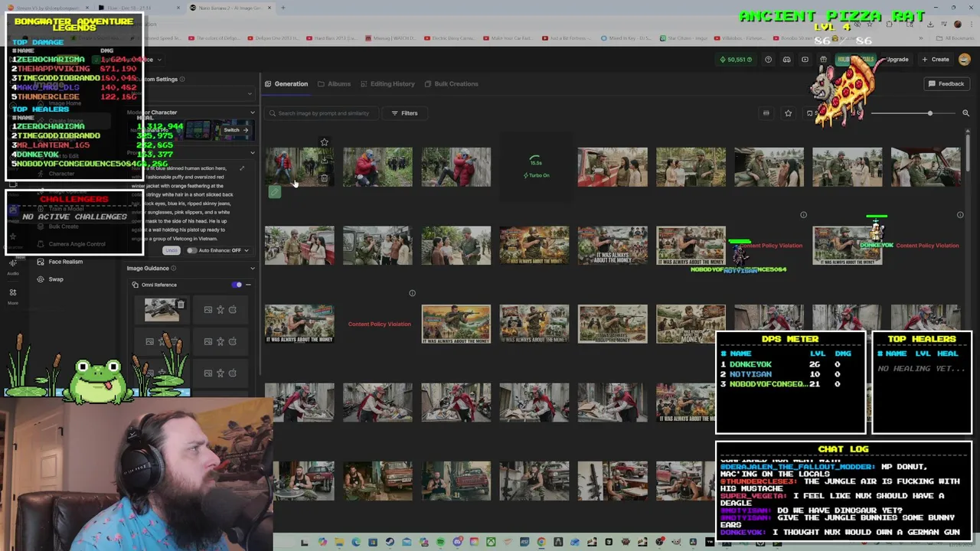Open the Editing History tab

pos(387,84)
